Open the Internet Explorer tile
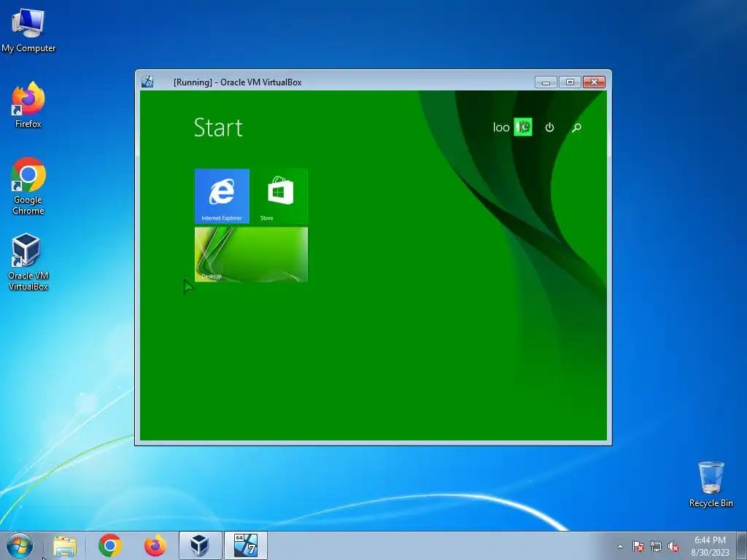Image resolution: width=747 pixels, height=560 pixels. coord(222,195)
